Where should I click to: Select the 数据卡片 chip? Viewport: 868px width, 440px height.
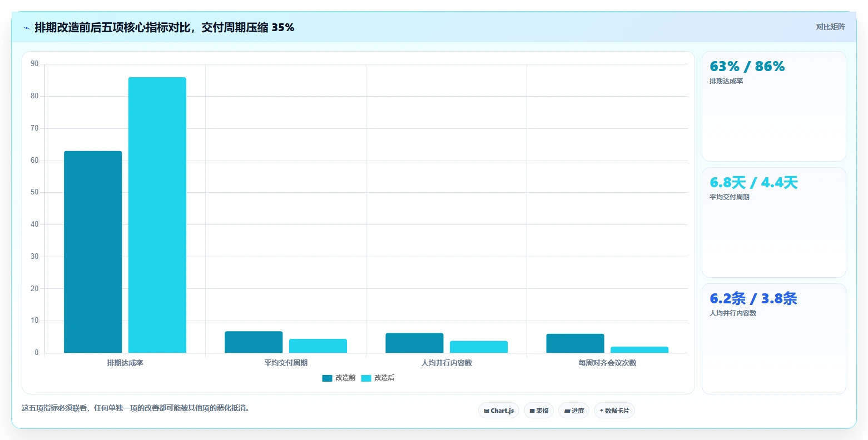pyautogui.click(x=614, y=411)
